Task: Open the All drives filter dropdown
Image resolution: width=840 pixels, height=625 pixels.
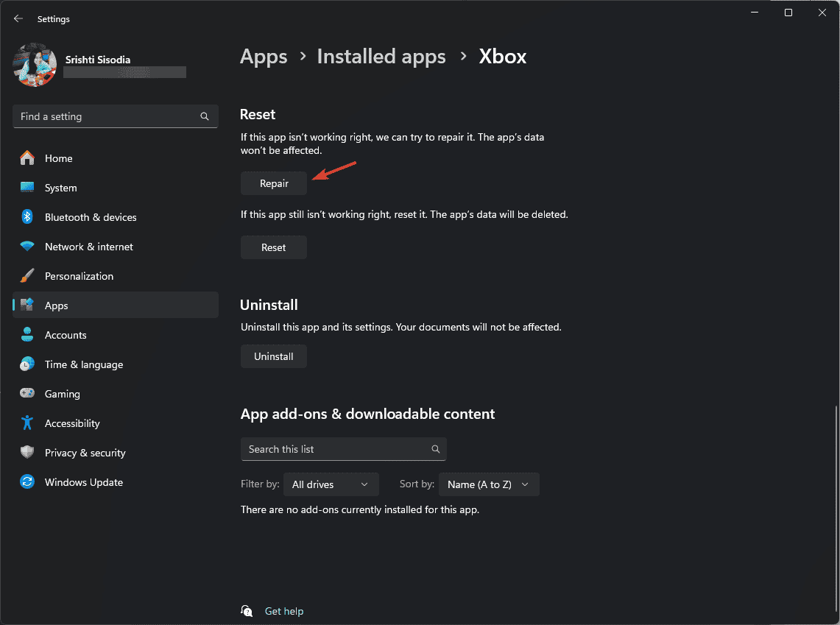Action: pos(331,484)
